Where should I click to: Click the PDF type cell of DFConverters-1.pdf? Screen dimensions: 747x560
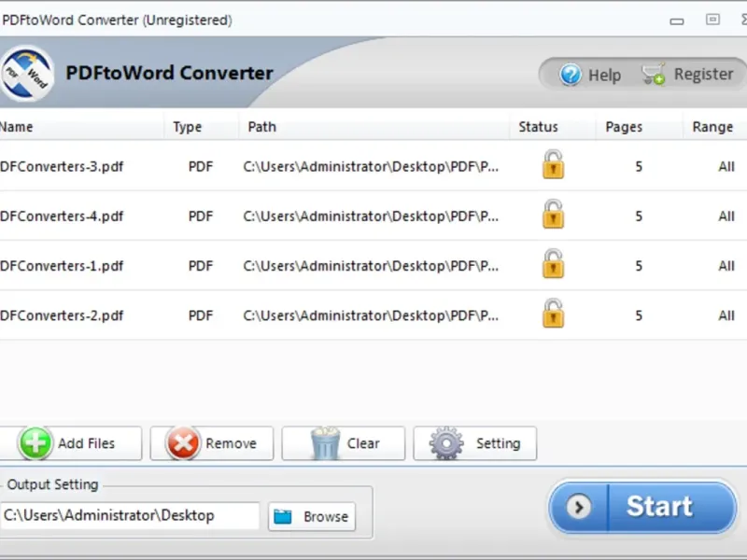[201, 266]
